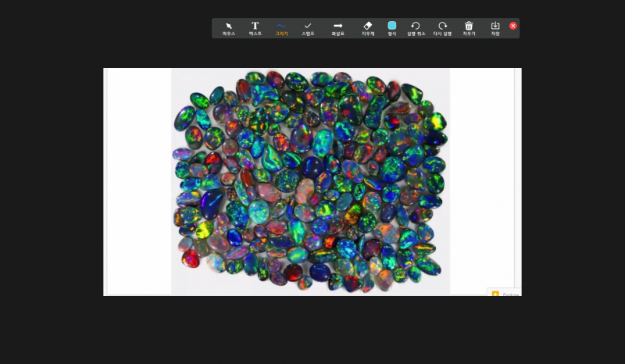The image size is (625, 364).
Task: Clear annotations with trash (지우기) icon
Action: [469, 28]
